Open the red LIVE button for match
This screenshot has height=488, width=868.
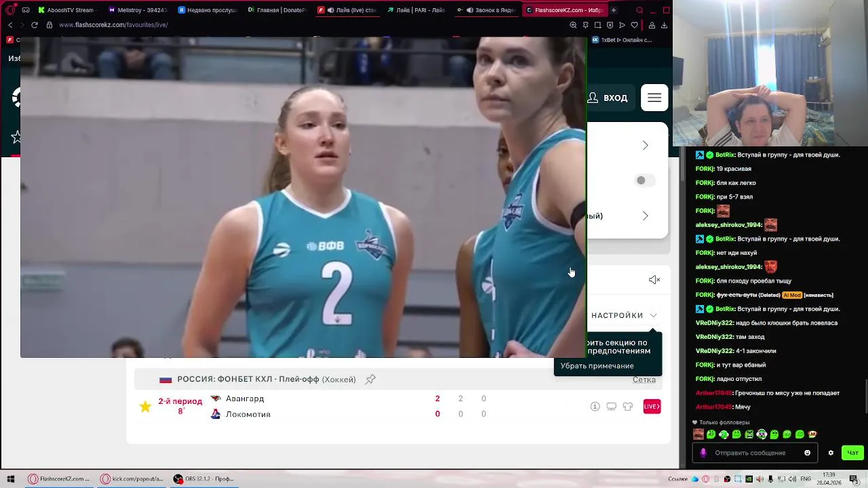[652, 407]
